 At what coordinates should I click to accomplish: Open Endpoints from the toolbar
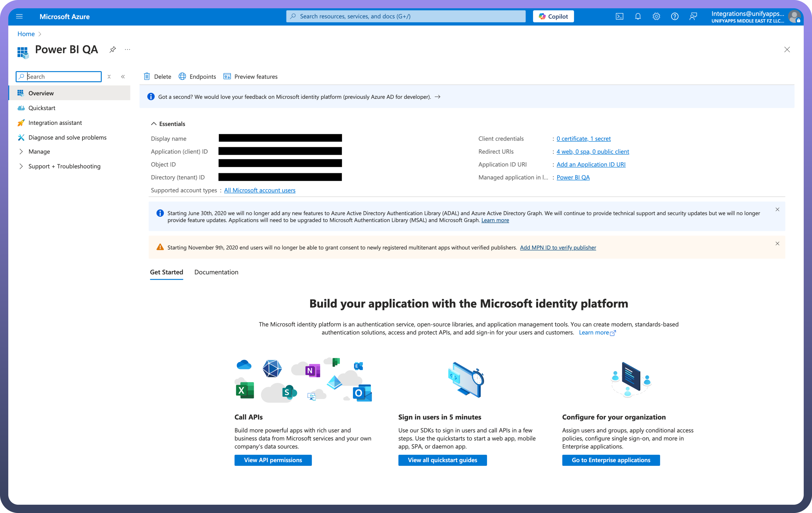point(197,77)
